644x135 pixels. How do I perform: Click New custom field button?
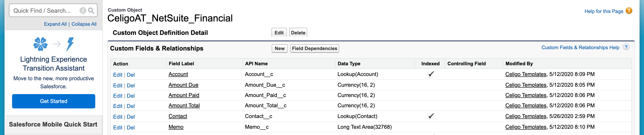(x=280, y=48)
